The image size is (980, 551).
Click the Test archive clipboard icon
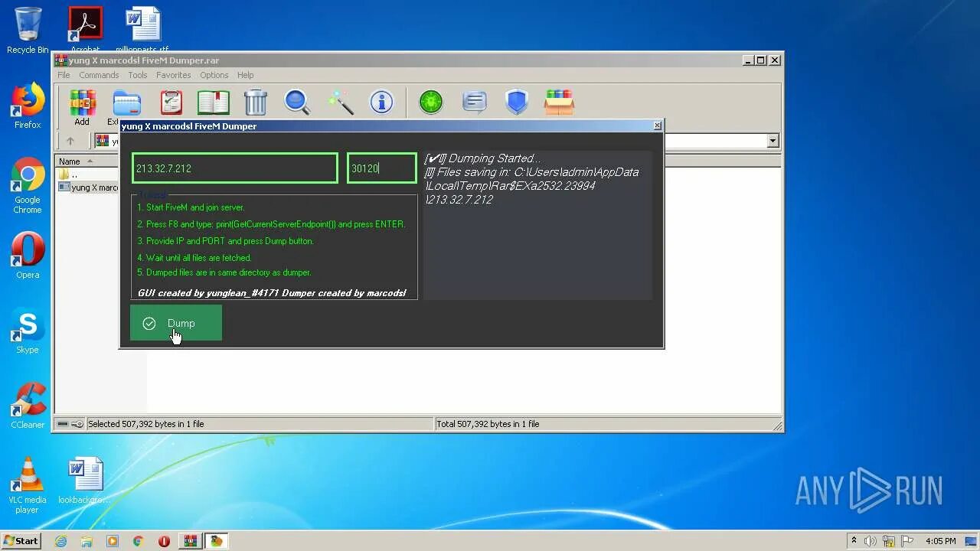point(171,102)
